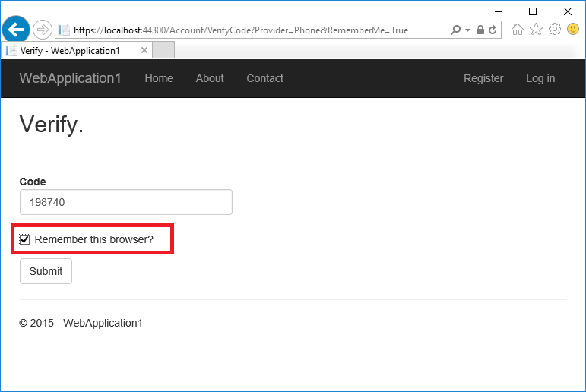Viewport: 586px width, 392px height.
Task: Open the Log in link
Action: (540, 78)
